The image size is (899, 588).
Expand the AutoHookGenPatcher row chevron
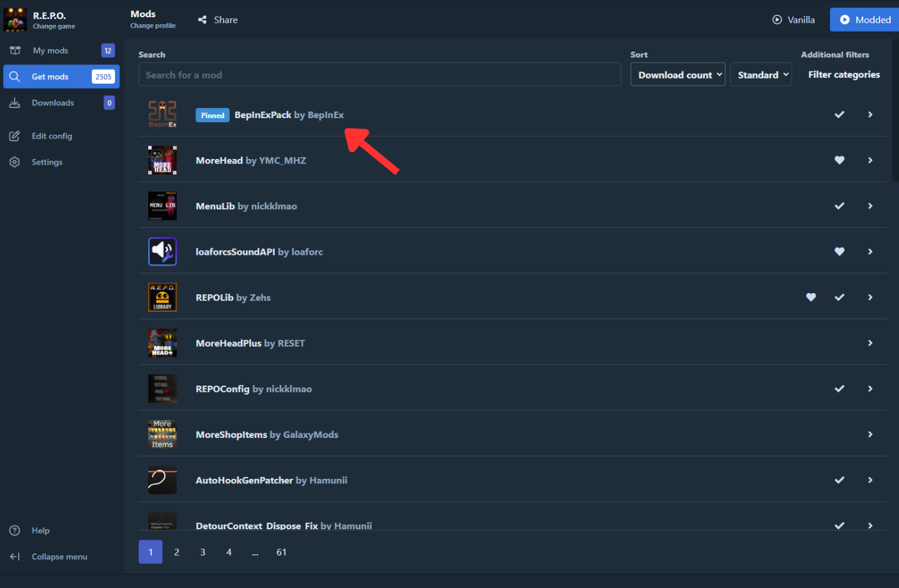[870, 480]
